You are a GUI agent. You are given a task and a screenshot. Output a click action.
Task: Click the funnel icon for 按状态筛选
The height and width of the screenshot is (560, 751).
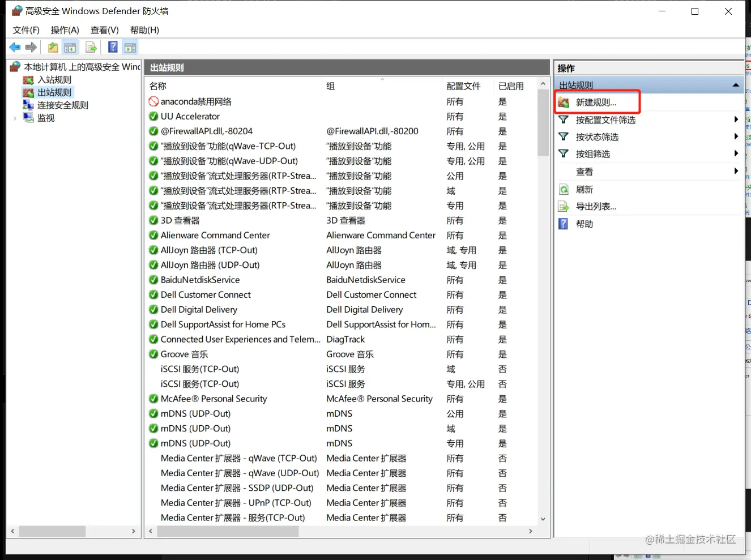click(x=564, y=137)
